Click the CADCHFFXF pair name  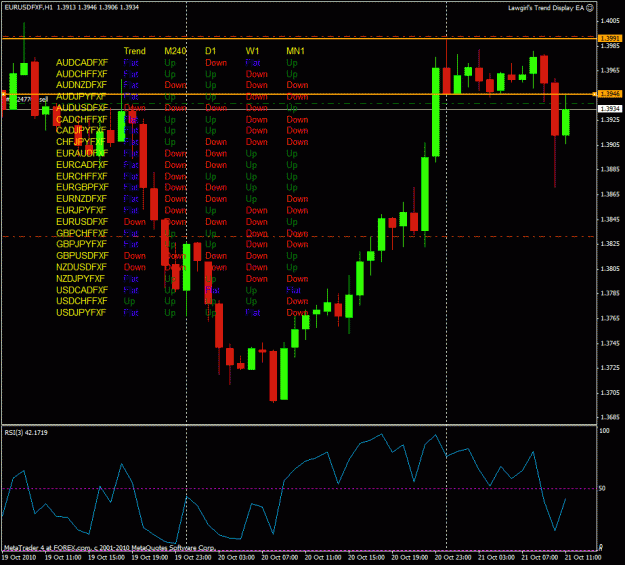(82, 119)
